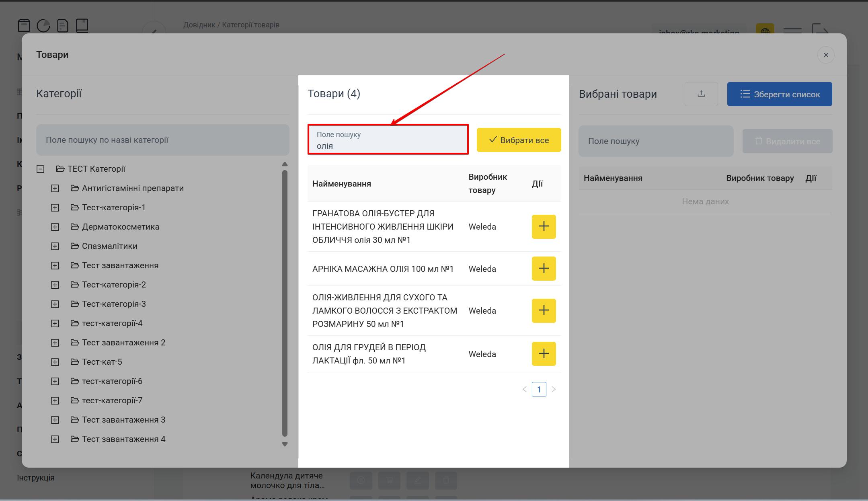This screenshot has height=501, width=868.
Task: Focus the category name search field
Action: [x=162, y=140]
